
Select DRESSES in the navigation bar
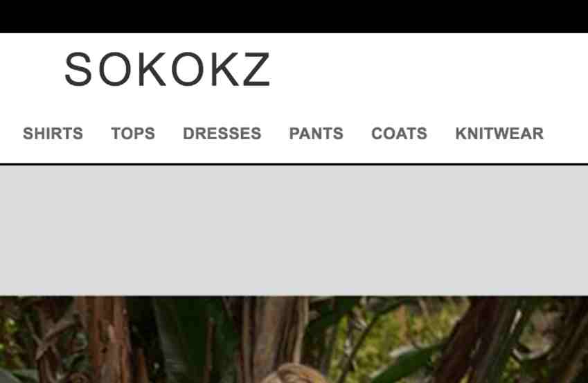pos(222,134)
